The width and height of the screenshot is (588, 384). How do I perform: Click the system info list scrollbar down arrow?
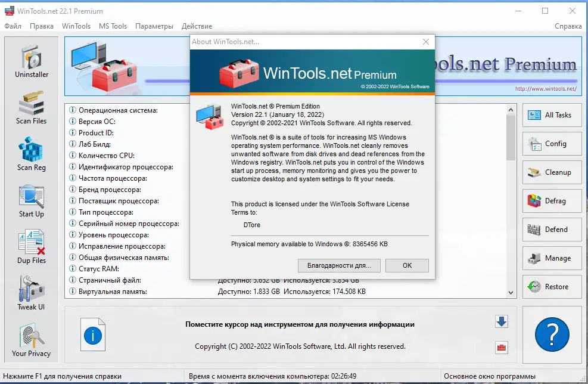pyautogui.click(x=511, y=293)
